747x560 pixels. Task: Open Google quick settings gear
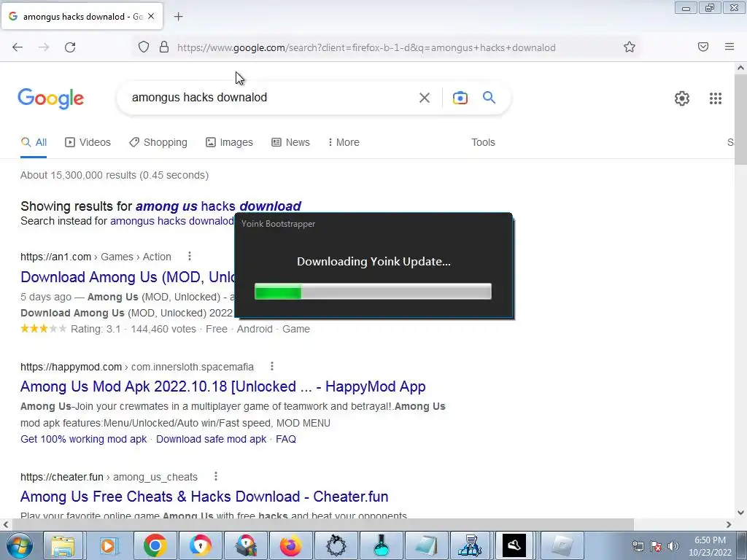[682, 98]
